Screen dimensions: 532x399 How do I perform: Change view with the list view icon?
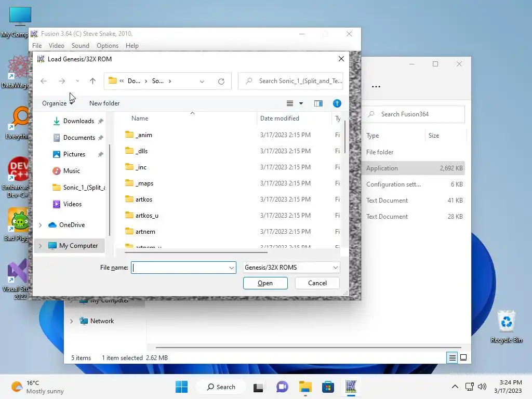tap(290, 103)
